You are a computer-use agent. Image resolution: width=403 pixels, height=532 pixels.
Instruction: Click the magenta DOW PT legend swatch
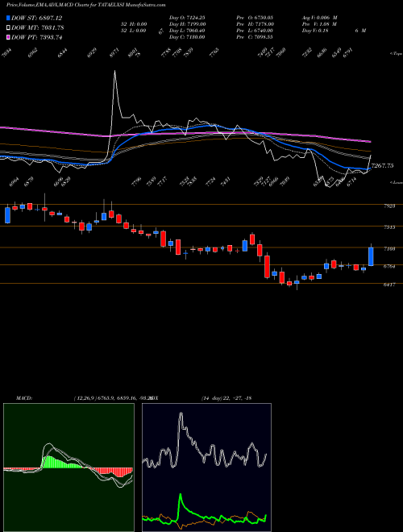(x=8, y=37)
